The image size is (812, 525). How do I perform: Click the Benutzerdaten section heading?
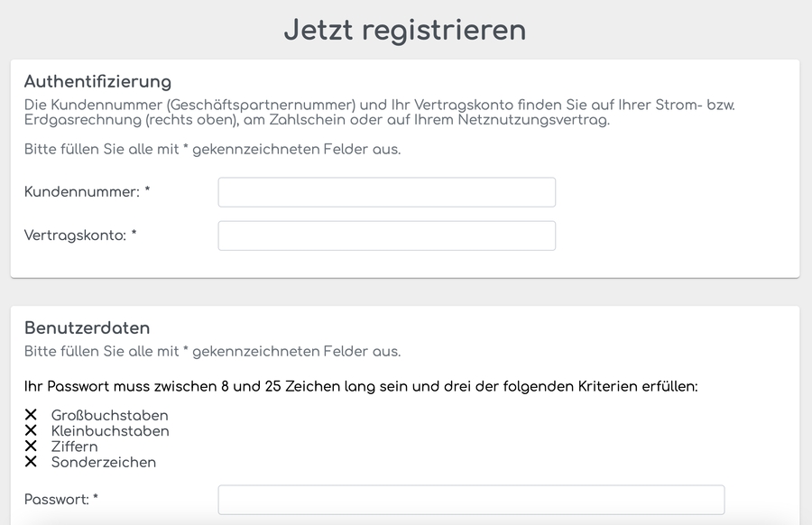click(87, 327)
